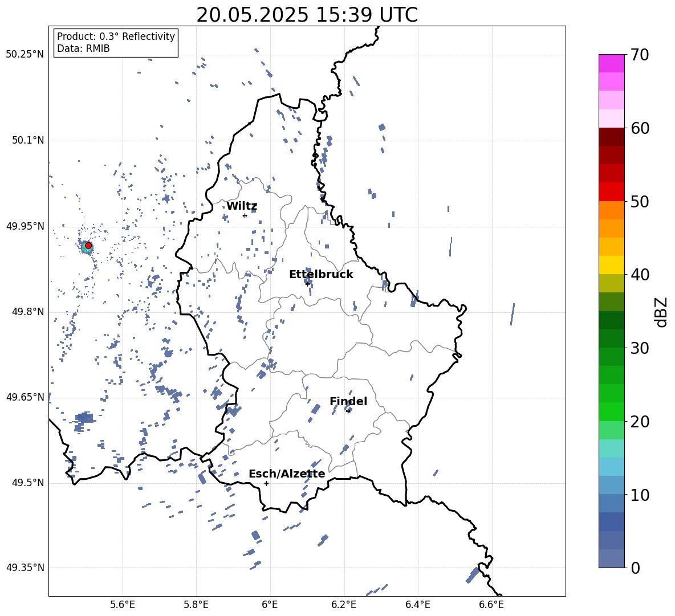Click the bright green colorbar segment above 20
Viewport: 675px width, 616px height.
611,412
